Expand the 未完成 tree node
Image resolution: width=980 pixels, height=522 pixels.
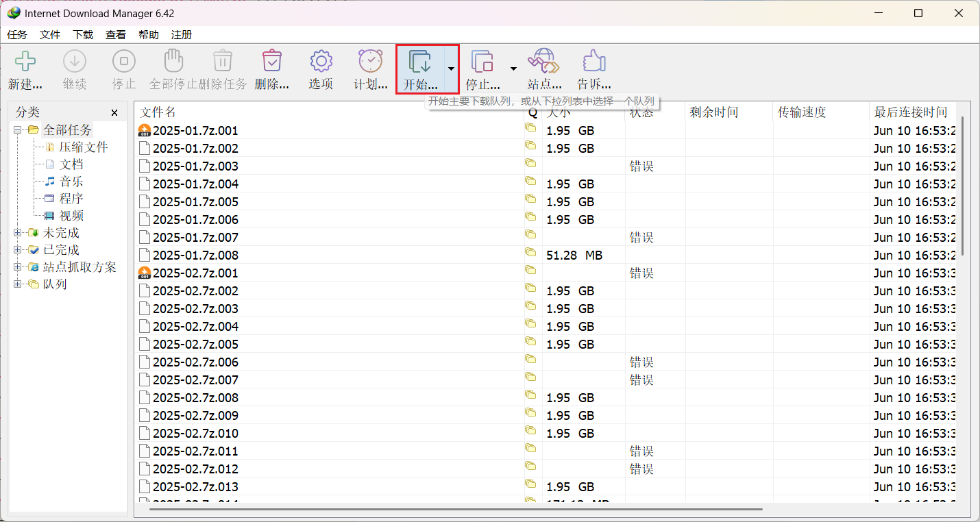point(18,233)
